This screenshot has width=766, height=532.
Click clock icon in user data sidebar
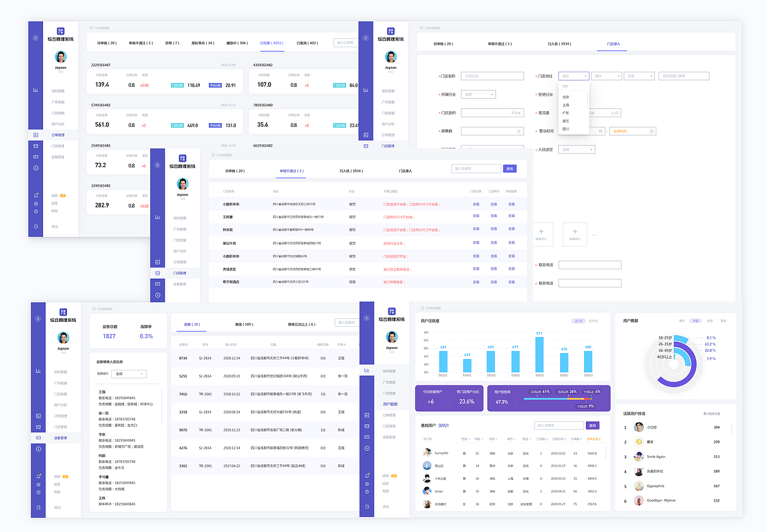coord(366,448)
